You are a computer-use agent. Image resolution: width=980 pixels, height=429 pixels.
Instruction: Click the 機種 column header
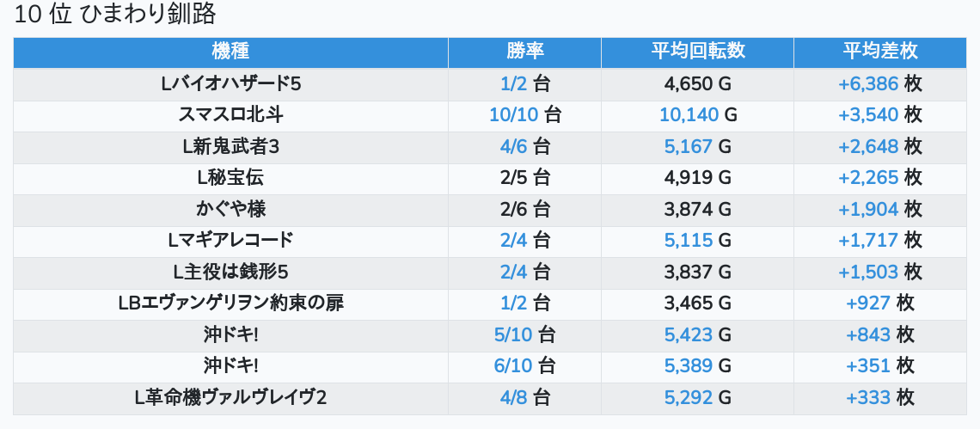[x=230, y=51]
